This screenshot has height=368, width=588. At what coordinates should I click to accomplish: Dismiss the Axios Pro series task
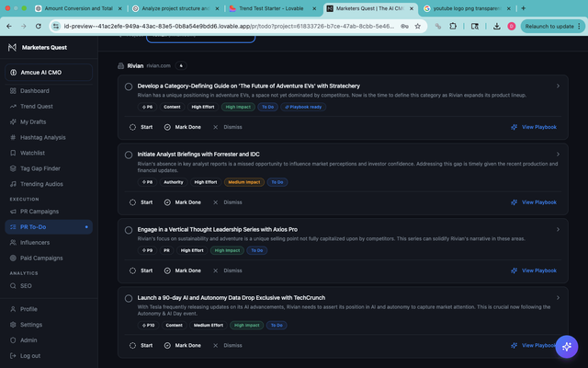[228, 270]
